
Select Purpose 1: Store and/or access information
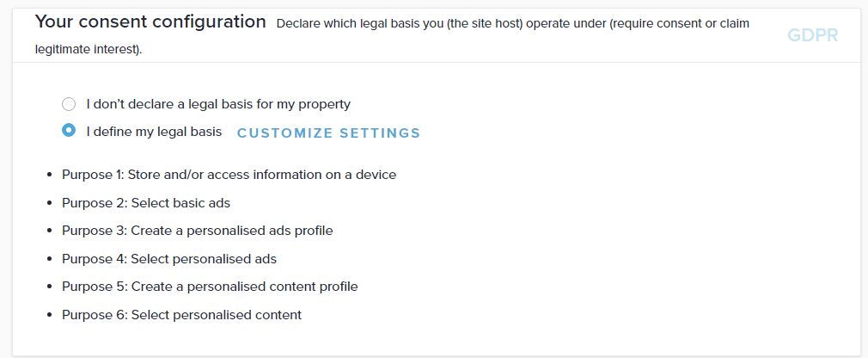pos(229,175)
